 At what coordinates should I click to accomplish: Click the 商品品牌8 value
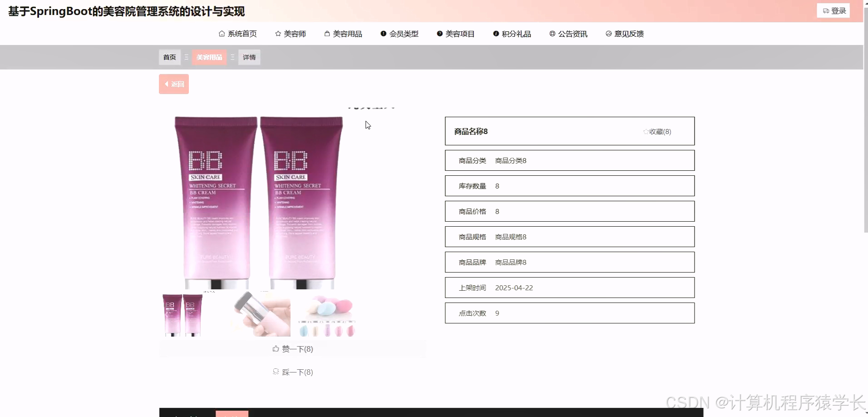(511, 262)
